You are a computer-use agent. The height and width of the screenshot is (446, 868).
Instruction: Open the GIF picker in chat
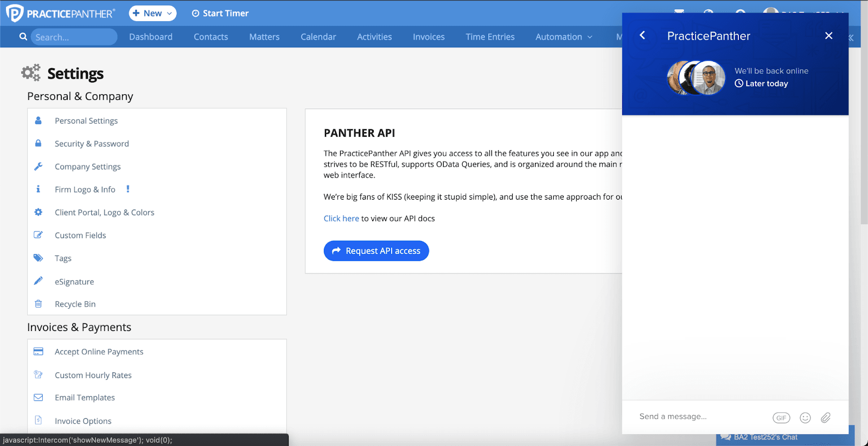click(781, 418)
